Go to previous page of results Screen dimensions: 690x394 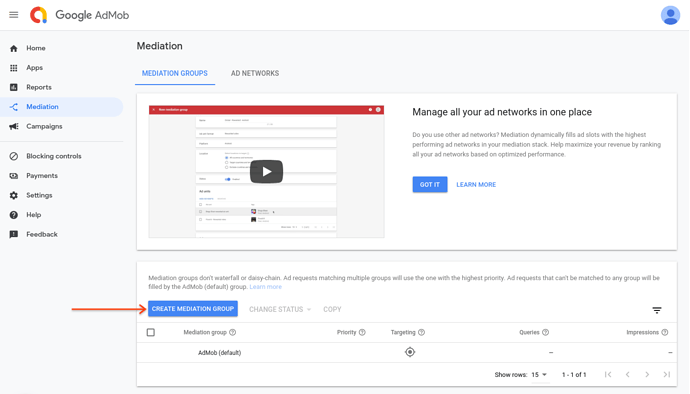point(628,375)
